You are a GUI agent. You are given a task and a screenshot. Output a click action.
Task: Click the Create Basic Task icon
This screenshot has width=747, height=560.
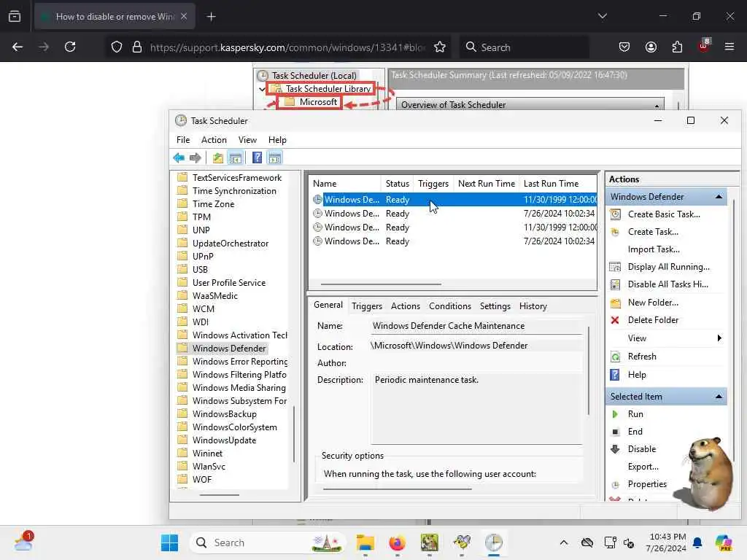point(616,214)
